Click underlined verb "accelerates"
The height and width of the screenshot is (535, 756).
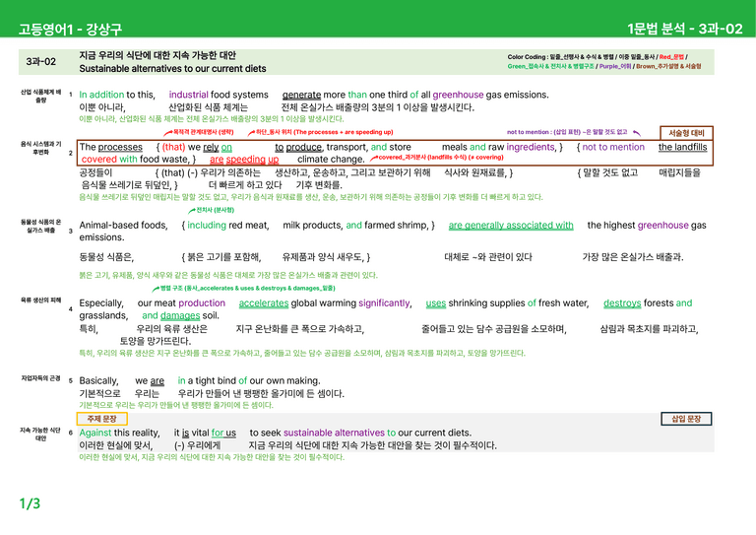click(264, 302)
